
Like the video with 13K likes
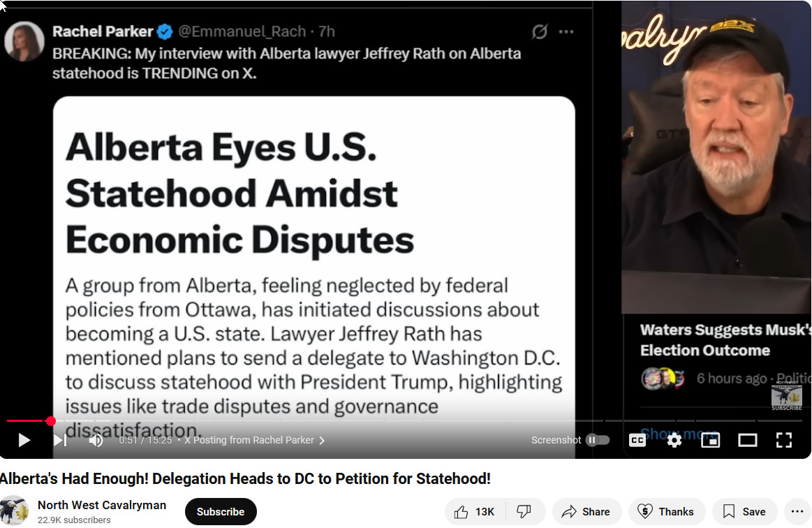pos(474,512)
